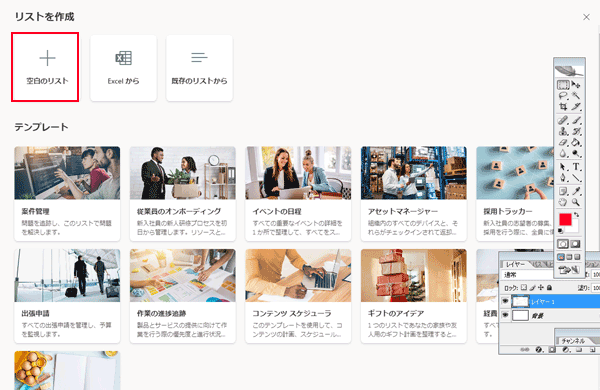Screen dimensions: 600x390
Task: Select the 背景 layer row
Action: 550,315
